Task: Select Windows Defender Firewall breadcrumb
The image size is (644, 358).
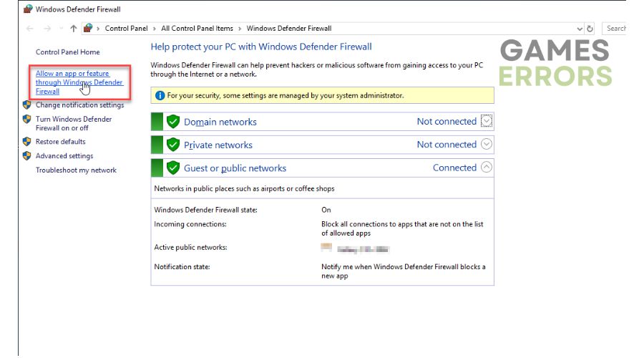Action: [289, 29]
